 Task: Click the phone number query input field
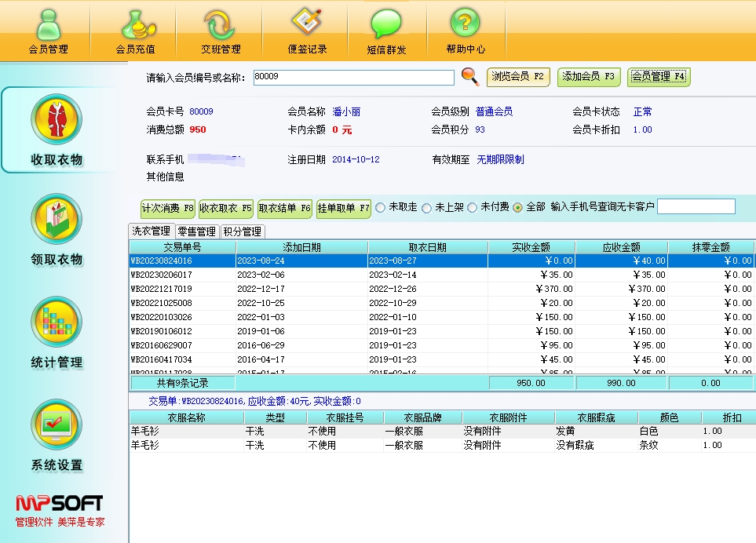(696, 206)
